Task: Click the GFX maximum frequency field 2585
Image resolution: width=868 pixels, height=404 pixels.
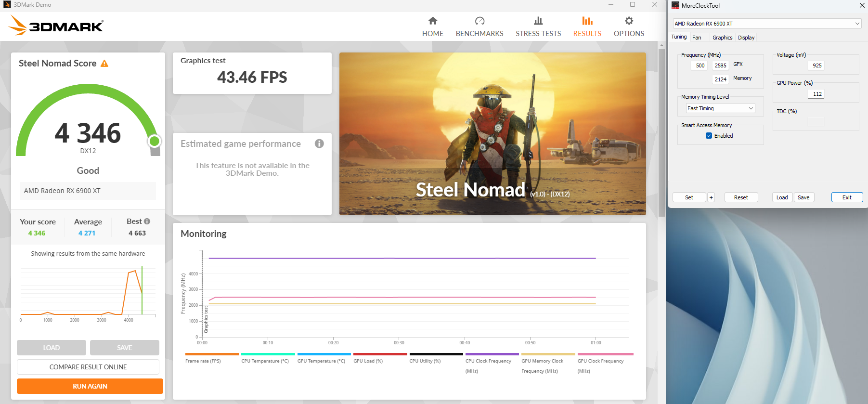Action: [720, 65]
